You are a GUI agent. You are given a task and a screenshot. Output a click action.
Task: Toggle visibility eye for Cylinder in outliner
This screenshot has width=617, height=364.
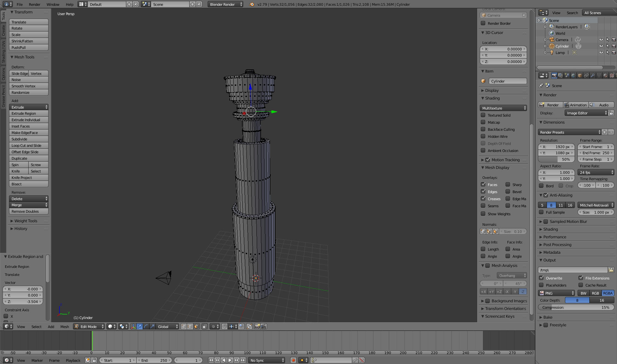601,46
